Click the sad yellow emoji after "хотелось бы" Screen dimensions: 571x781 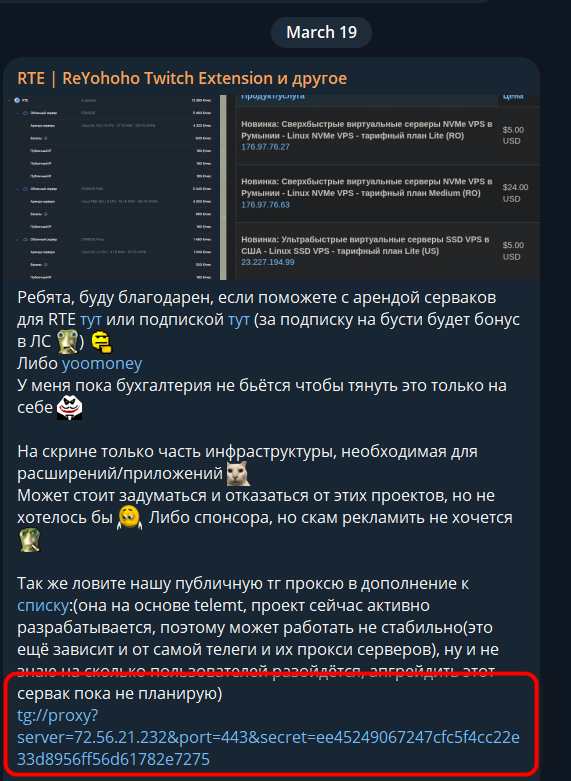click(130, 518)
